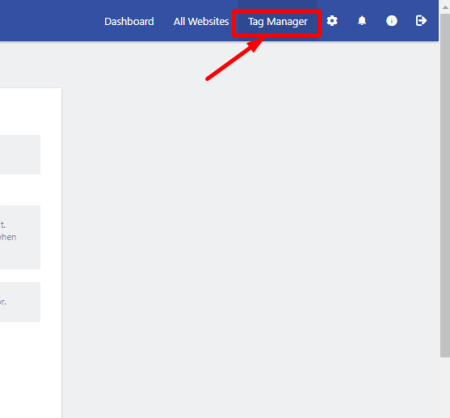This screenshot has height=418, width=450.
Task: Click the red arrowhead annotation
Action: coord(256,44)
